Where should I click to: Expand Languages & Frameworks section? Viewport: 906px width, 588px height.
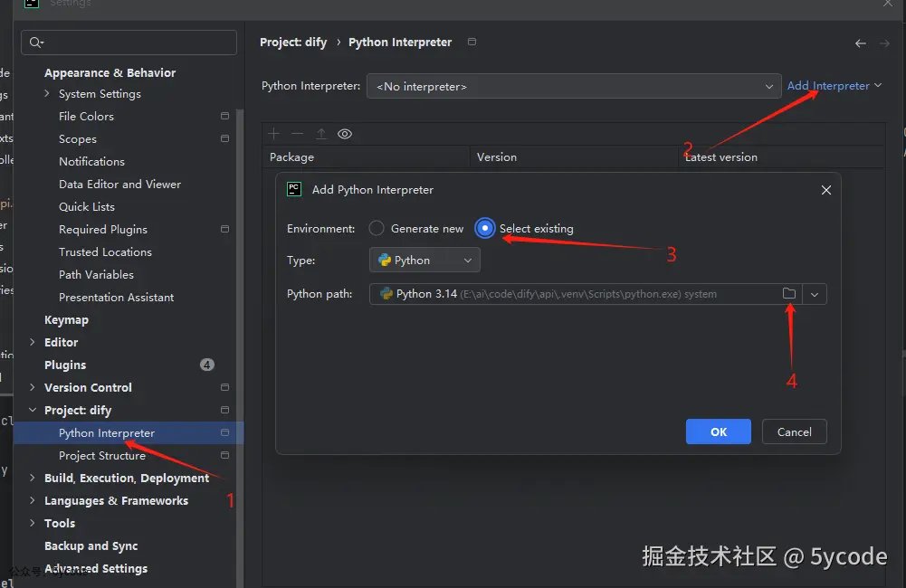(33, 500)
